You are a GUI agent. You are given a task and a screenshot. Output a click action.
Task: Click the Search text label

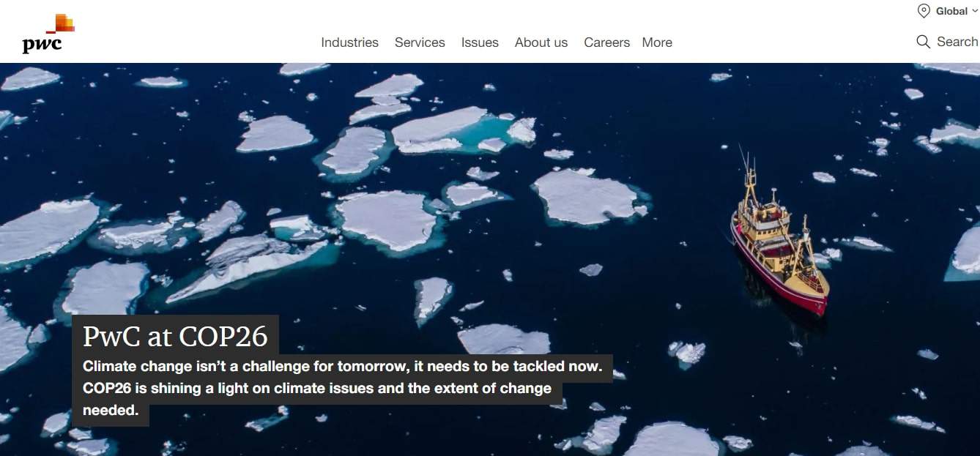957,42
